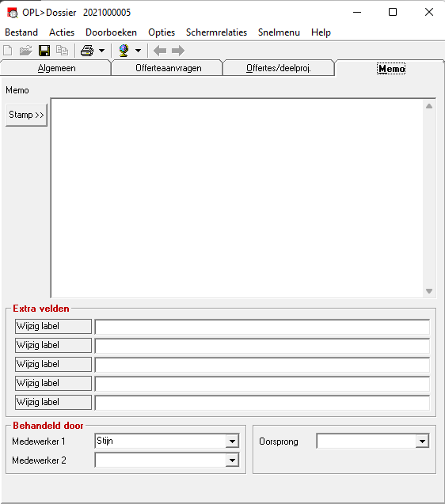Screen dimensions: 445x504
Task: Print using the printer icon
Action: [x=87, y=51]
